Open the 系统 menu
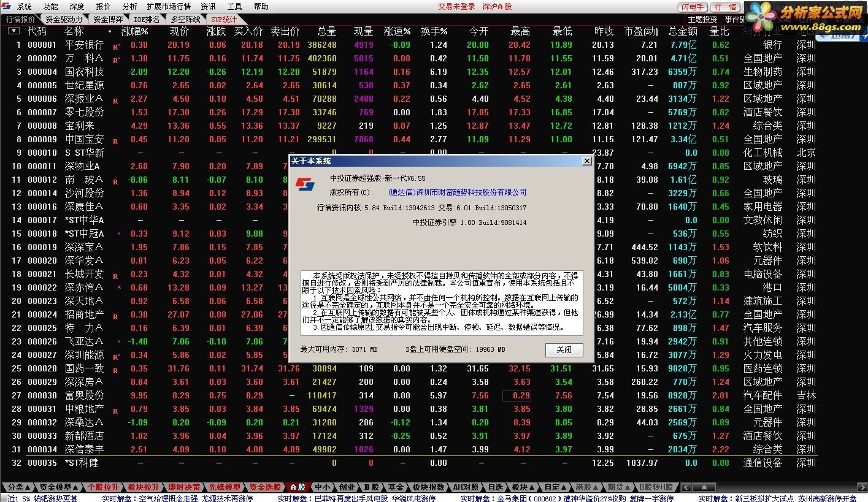868x502 pixels. [25, 7]
